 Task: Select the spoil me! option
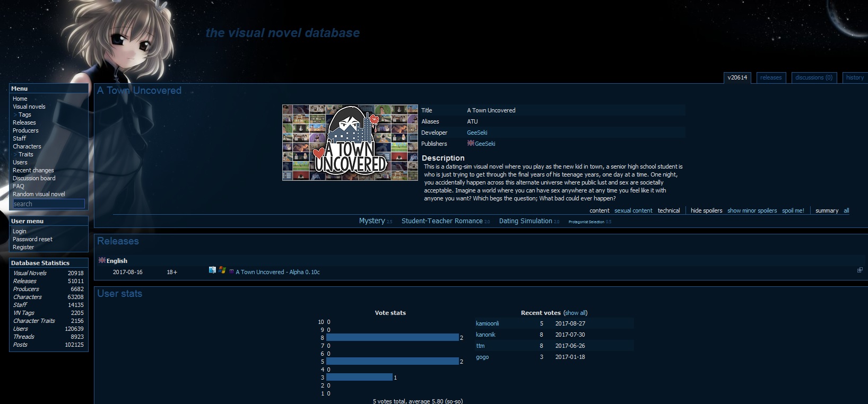(793, 210)
